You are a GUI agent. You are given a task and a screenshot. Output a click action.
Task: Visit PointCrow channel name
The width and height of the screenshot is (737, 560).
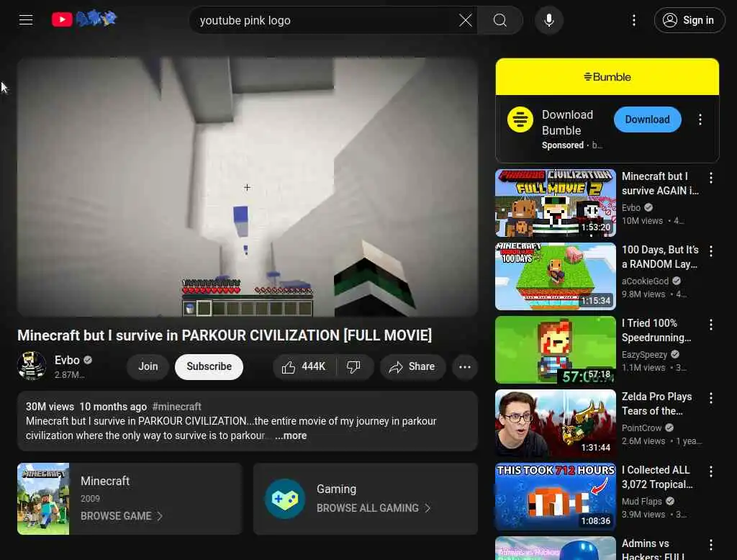click(641, 428)
